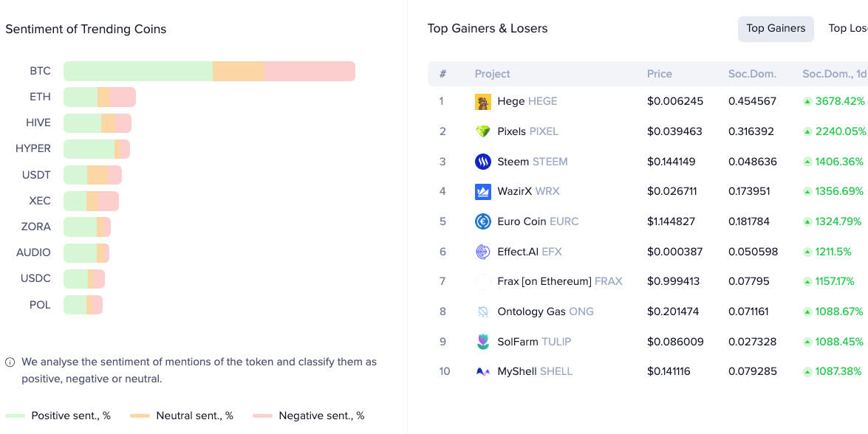Open the Euro Coin EURC project link
Screen dimensions: 868x434
[x=538, y=221]
